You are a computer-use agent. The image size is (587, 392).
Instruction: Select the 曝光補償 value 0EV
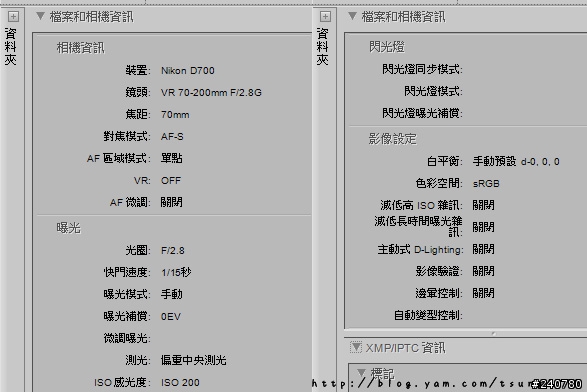[171, 316]
